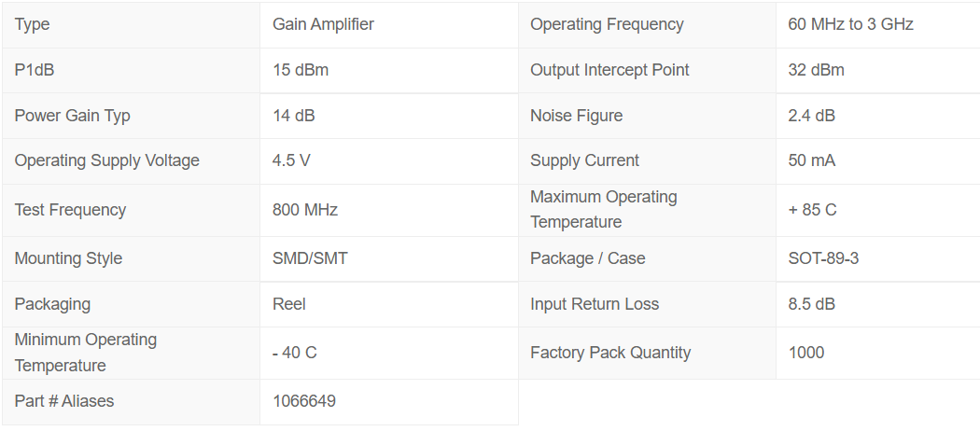
Task: Click the 'Output Intercept Point' label
Action: pyautogui.click(x=609, y=70)
